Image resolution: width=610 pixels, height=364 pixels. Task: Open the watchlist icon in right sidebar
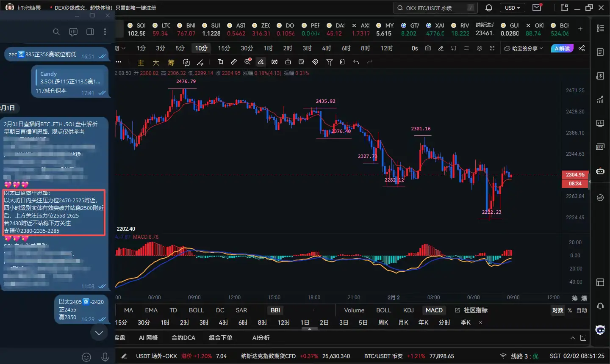click(600, 28)
